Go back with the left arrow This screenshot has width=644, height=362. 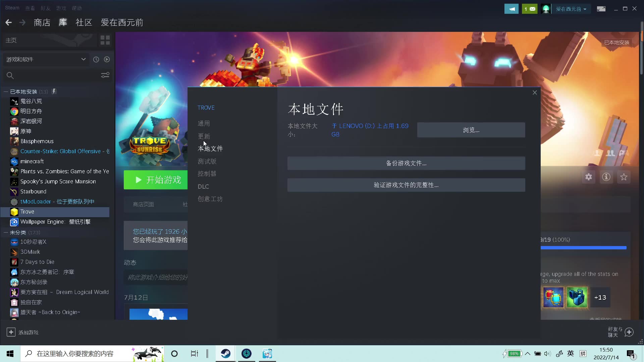(x=9, y=22)
